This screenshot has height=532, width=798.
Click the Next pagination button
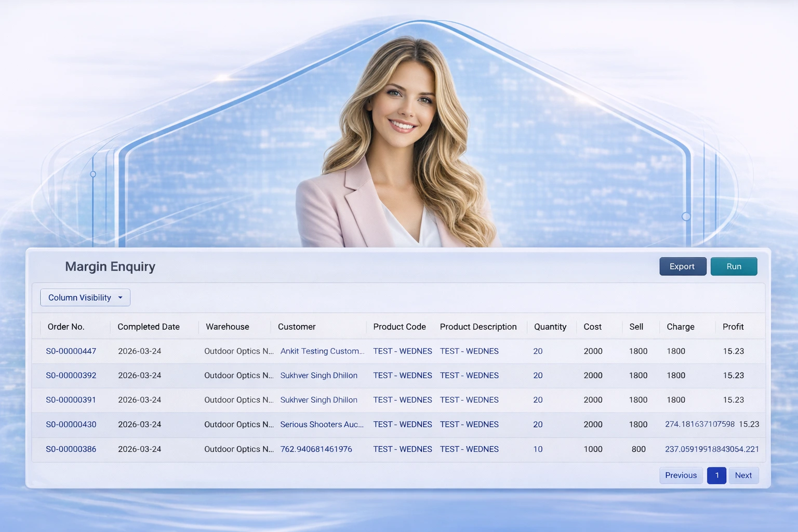(743, 475)
